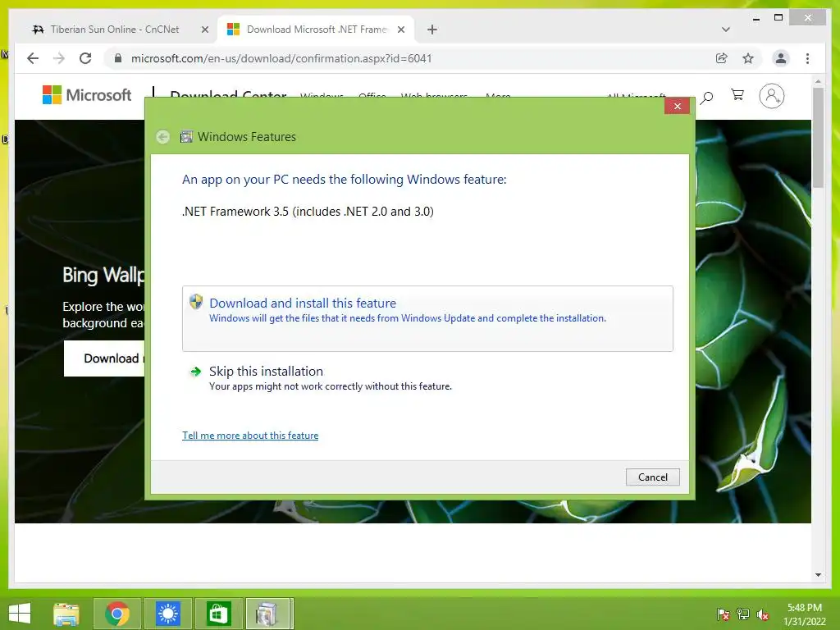
Task: Click the Chrome forward arrow
Action: 59,58
